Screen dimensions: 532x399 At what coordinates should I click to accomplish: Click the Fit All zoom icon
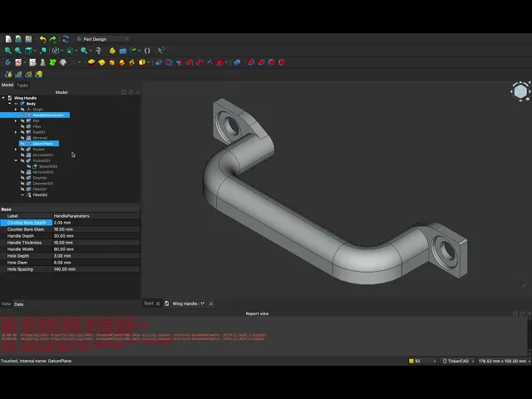pos(7,51)
